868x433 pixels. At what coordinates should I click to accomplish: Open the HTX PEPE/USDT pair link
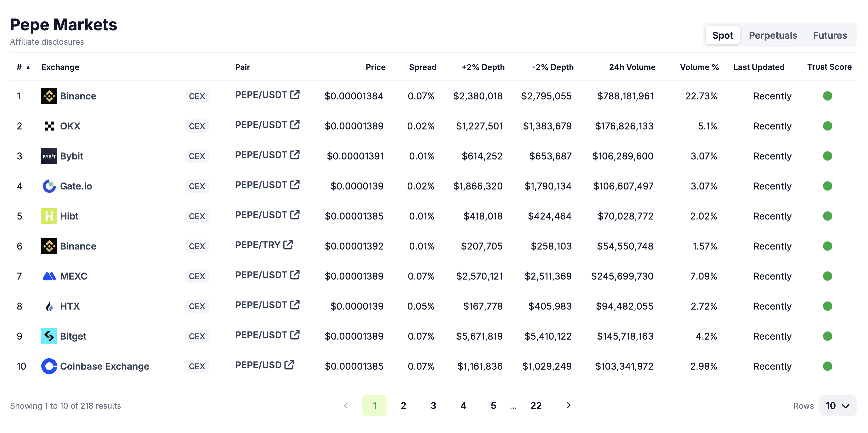[261, 305]
